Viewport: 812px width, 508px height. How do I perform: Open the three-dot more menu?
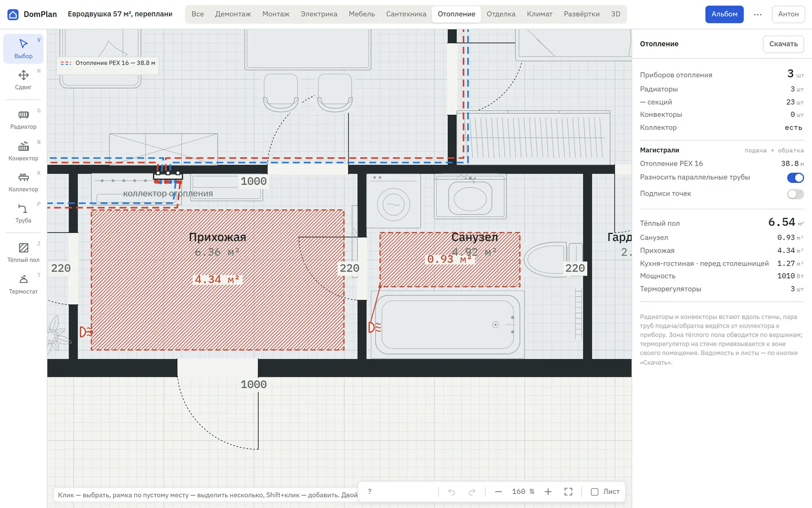[x=758, y=14]
